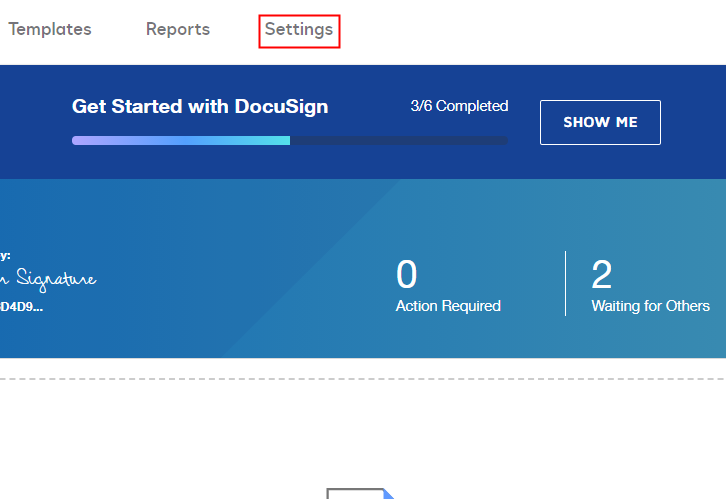Open the 0 Action Required count
The width and height of the screenshot is (726, 499).
point(448,285)
